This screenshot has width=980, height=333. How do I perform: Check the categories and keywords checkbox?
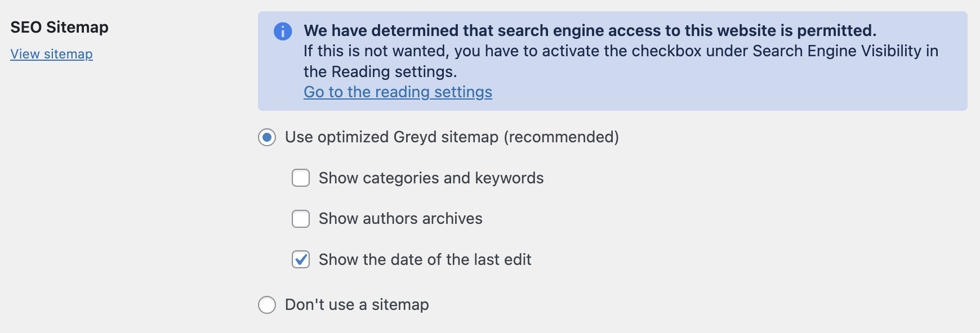[x=300, y=178]
